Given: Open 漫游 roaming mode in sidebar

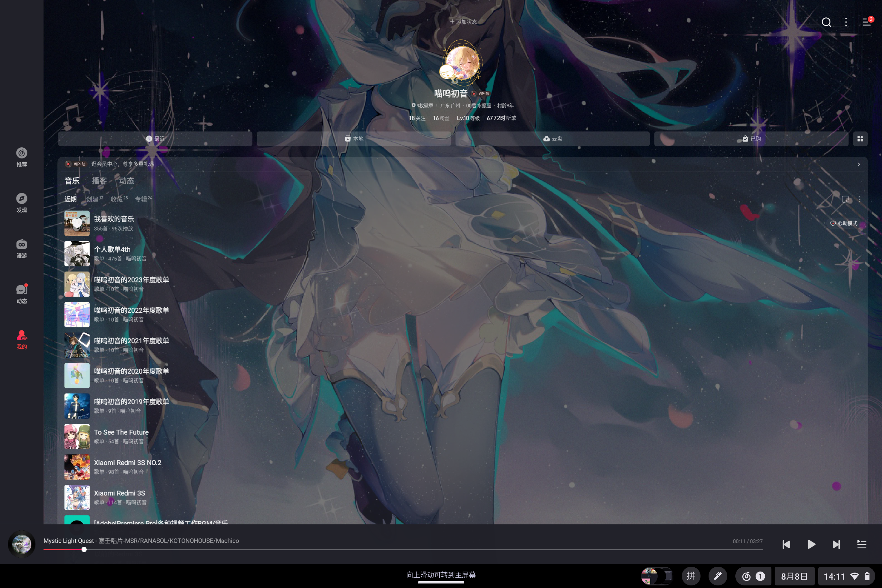Looking at the screenshot, I should [x=21, y=249].
